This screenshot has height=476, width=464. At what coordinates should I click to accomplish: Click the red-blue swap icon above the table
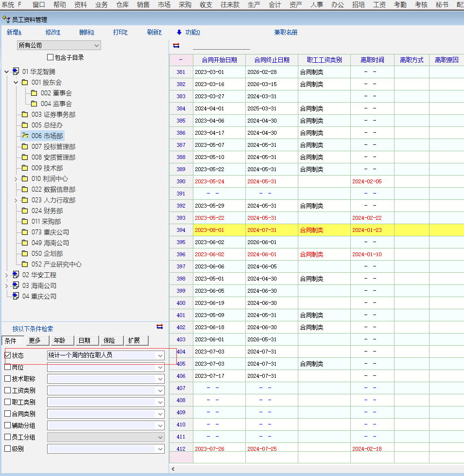pyautogui.click(x=176, y=45)
